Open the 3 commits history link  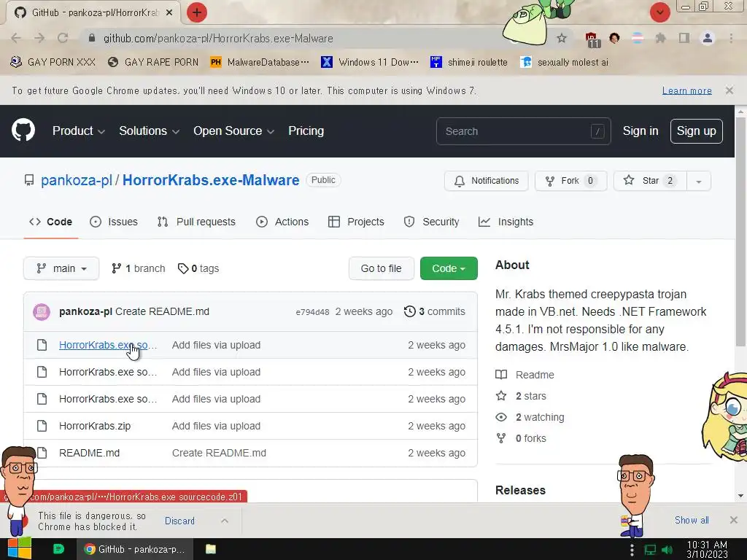click(x=435, y=311)
